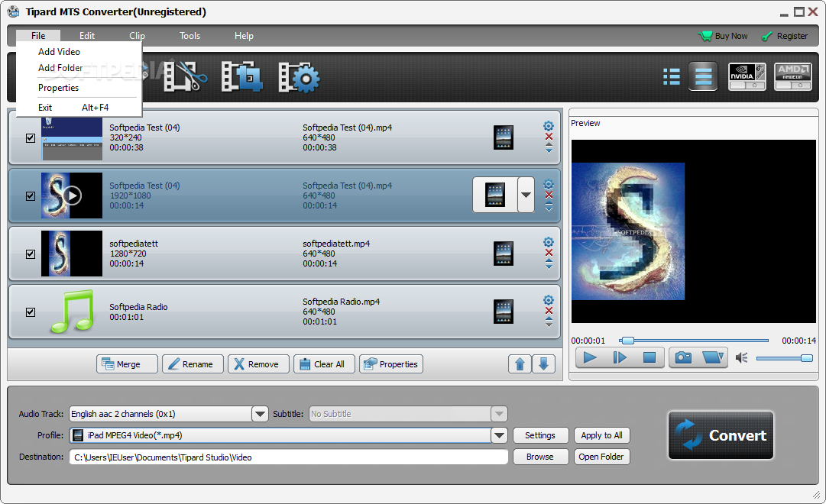Browse for destination folder
826x504 pixels.
point(540,457)
